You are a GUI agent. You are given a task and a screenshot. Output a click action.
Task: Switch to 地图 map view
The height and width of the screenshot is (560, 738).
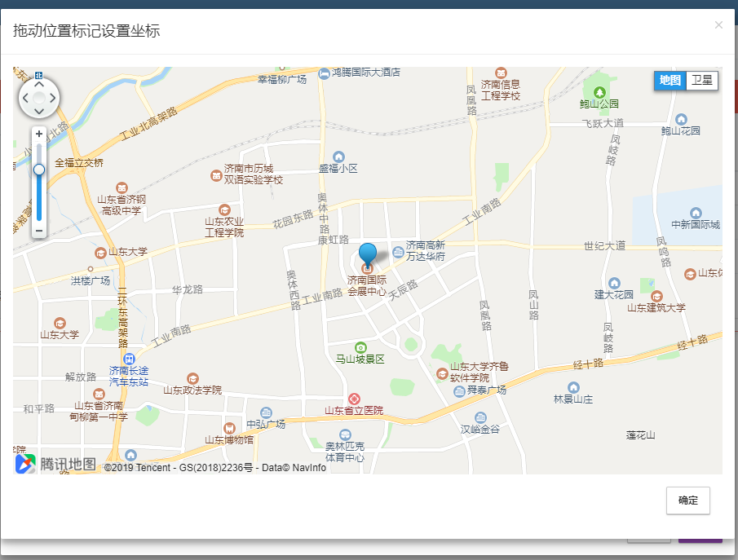(x=669, y=81)
